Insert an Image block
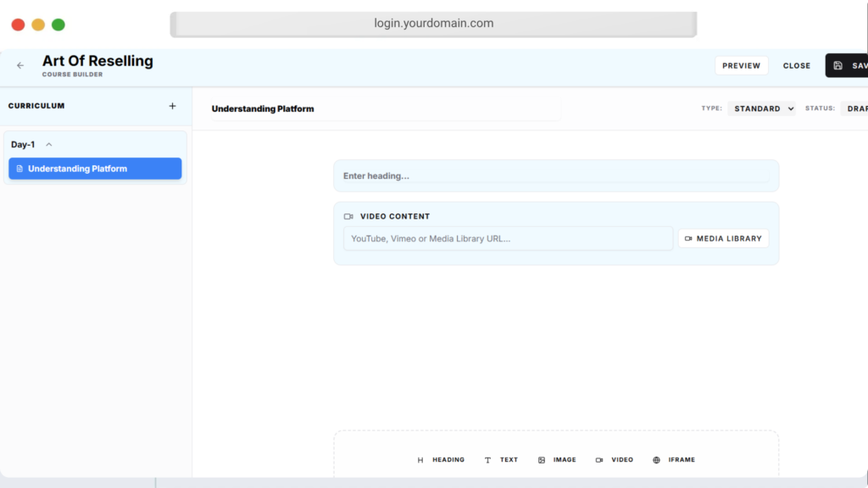868x488 pixels. (x=557, y=460)
